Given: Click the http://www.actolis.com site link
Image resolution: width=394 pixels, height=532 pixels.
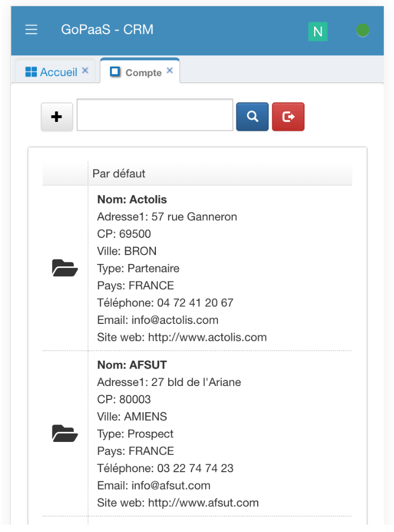Looking at the screenshot, I should point(207,337).
